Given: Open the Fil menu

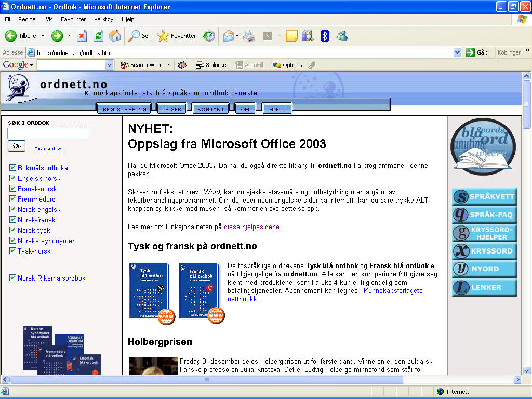Looking at the screenshot, I should [7, 19].
